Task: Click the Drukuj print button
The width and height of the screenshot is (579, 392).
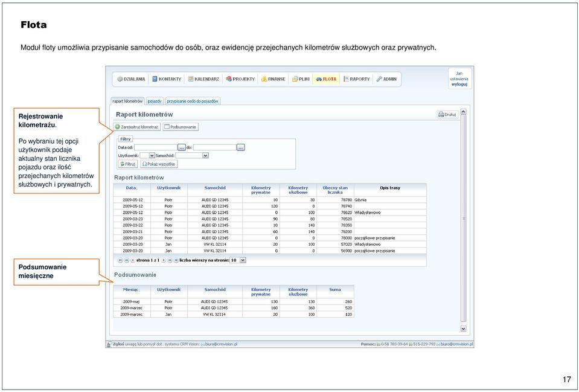Action: click(447, 115)
